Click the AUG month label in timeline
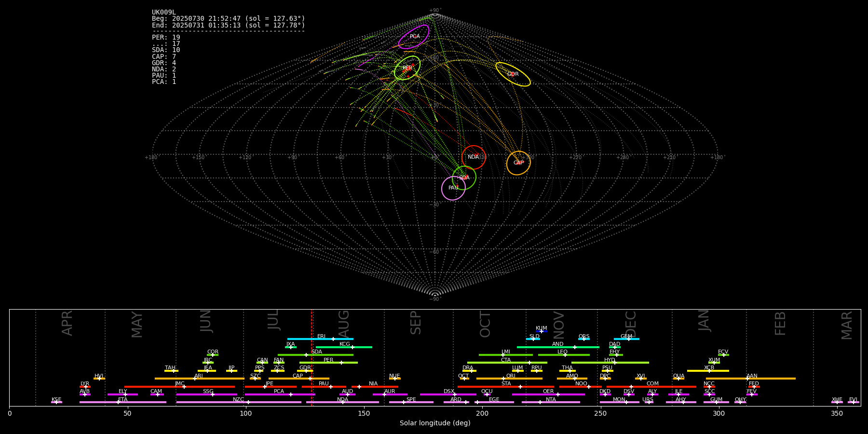This screenshot has width=868, height=434. click(344, 324)
